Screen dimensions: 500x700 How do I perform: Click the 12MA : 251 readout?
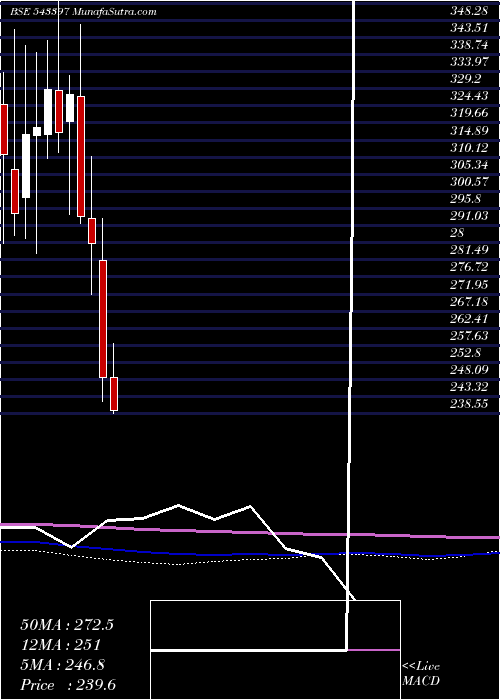click(59, 645)
